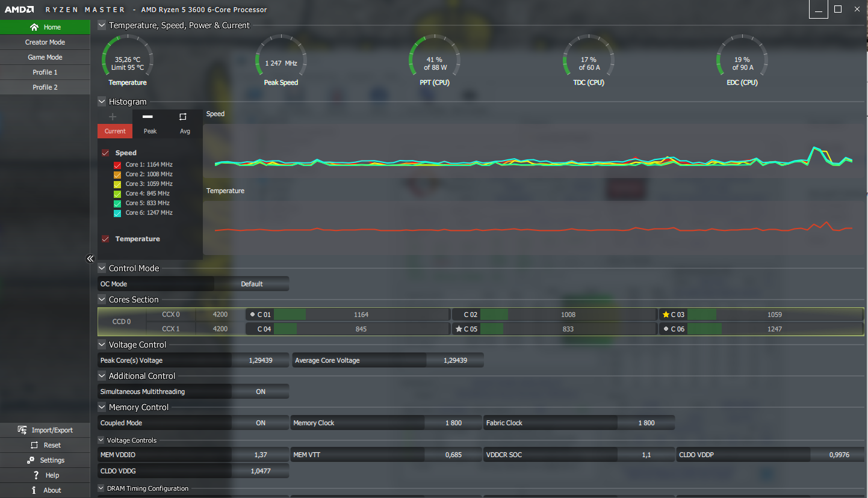
Task: Select the CCD 0 cell
Action: pyautogui.click(x=122, y=322)
